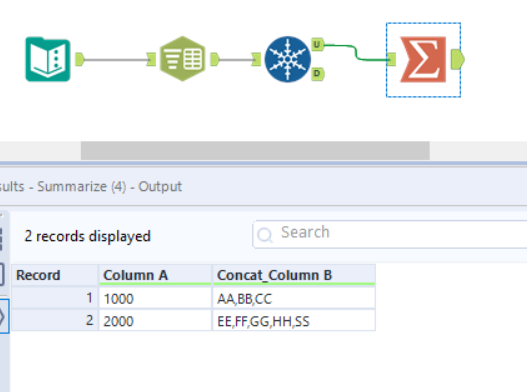The height and width of the screenshot is (392, 527).
Task: Click the 2 records displayed label
Action: pos(87,236)
